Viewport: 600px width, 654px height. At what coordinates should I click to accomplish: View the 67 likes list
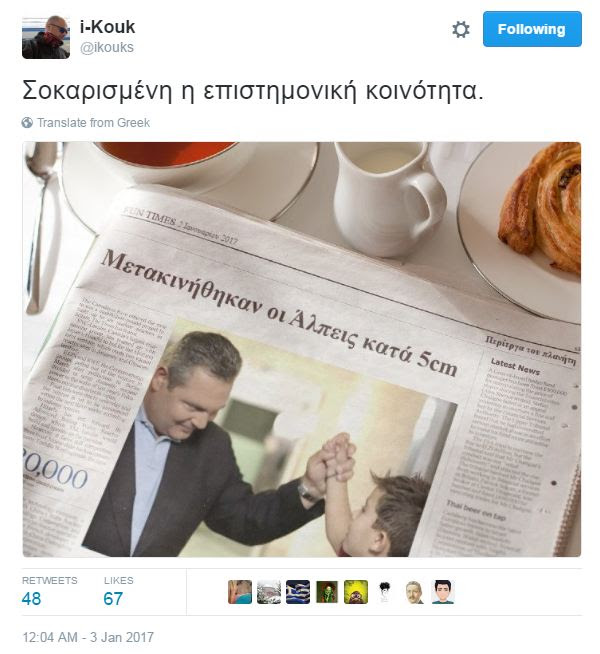click(x=118, y=592)
